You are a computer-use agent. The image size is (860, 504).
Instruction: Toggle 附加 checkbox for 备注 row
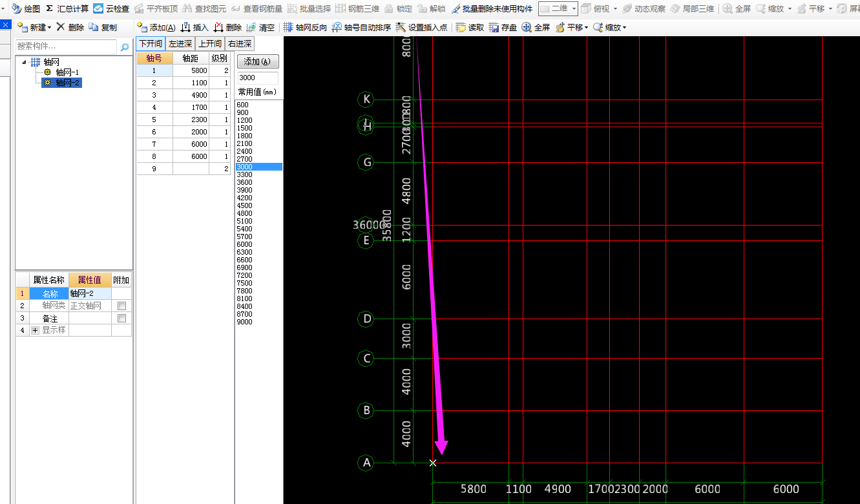click(121, 318)
